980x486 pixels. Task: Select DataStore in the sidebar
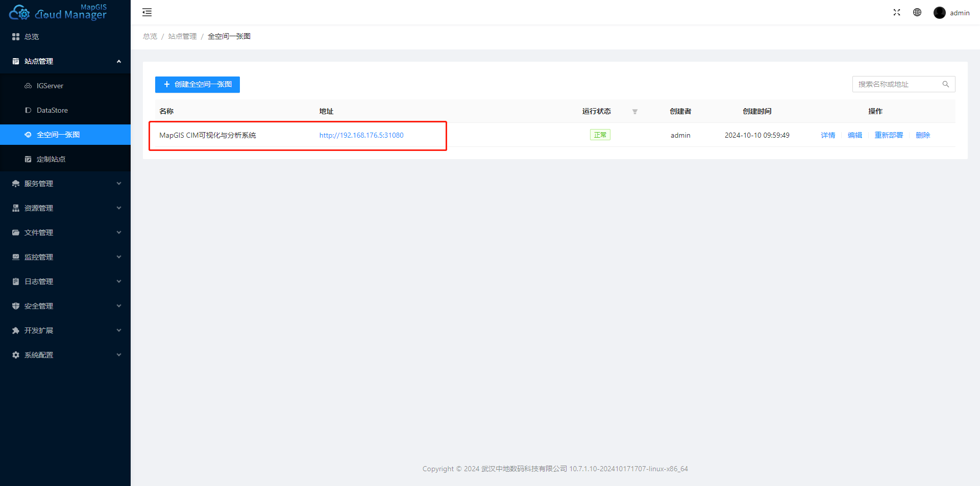[x=65, y=110]
